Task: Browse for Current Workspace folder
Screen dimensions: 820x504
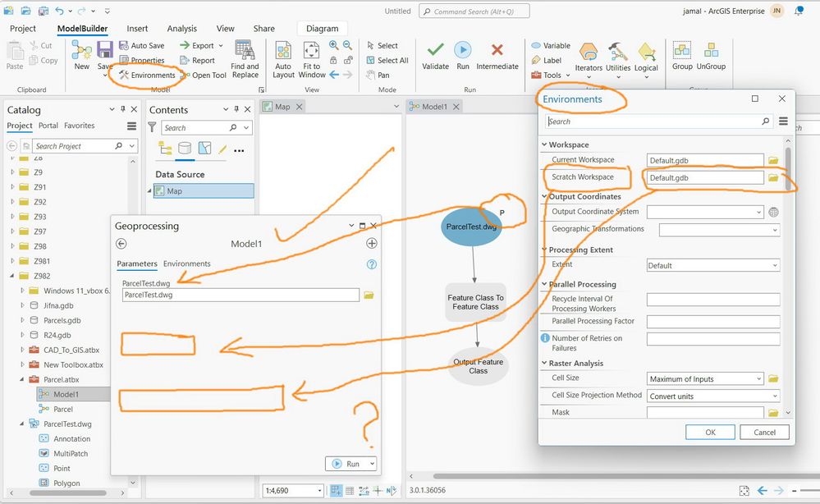Action: 773,160
